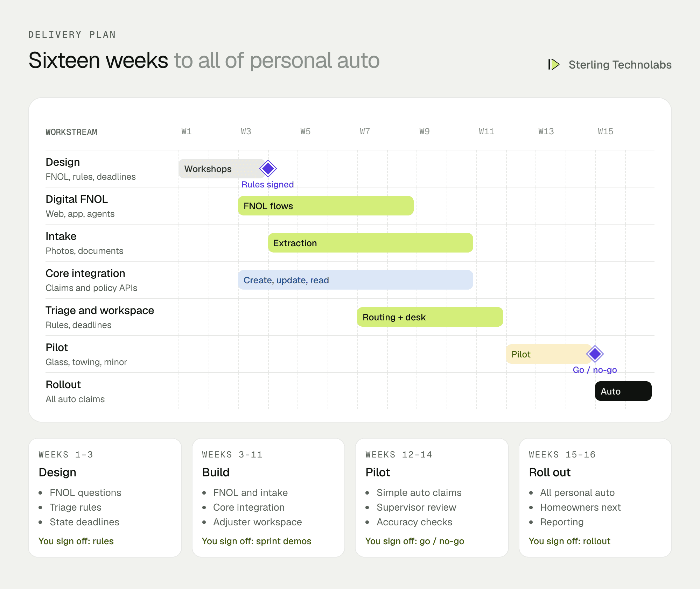Click 'Homeowners next' bullet
This screenshot has width=700, height=589.
click(580, 507)
